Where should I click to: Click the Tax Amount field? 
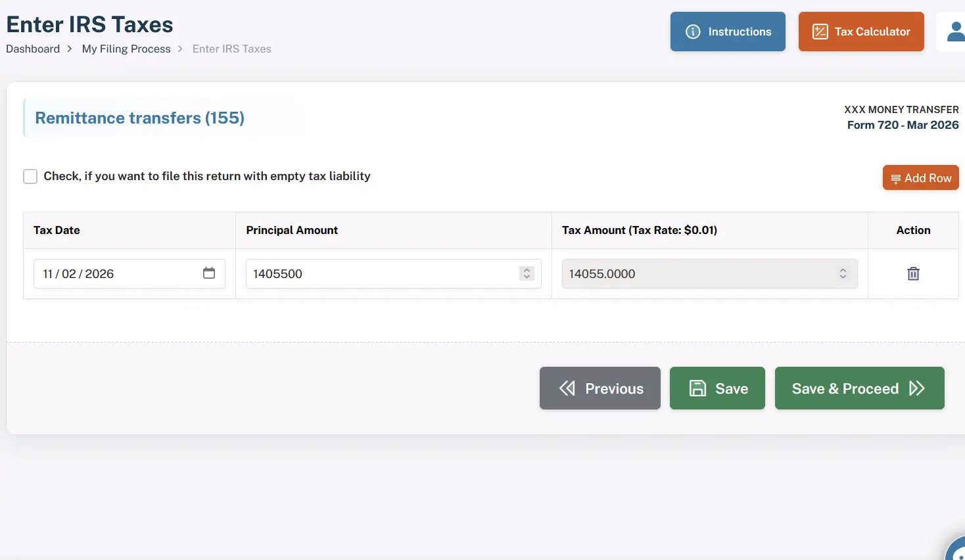coord(697,273)
